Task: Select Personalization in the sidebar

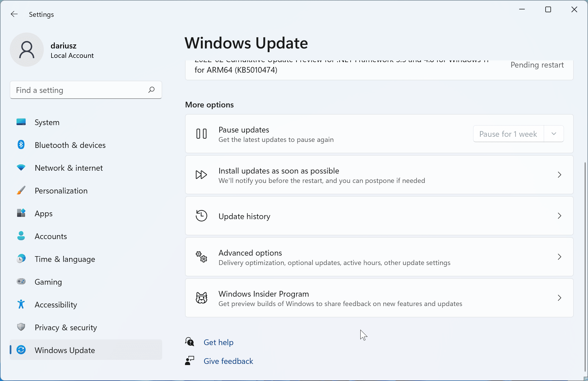Action: 86,190
